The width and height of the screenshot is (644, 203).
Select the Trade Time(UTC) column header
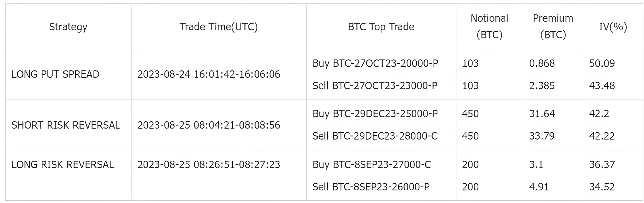tap(218, 27)
